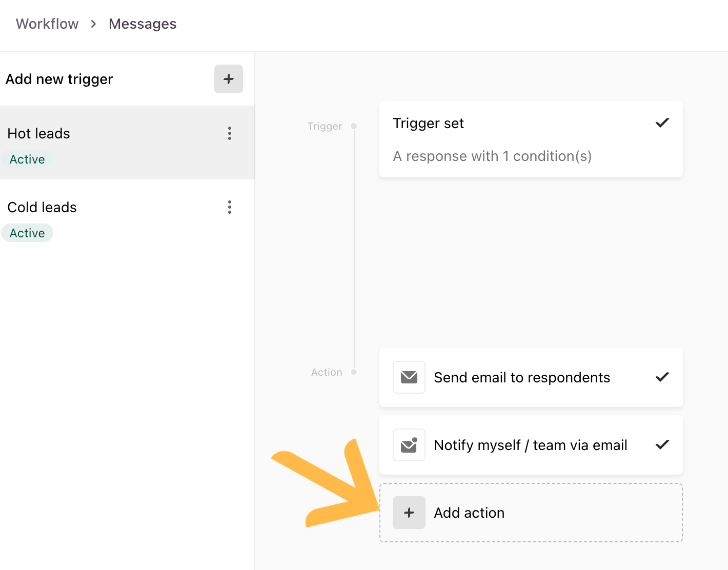Click Add action text label
The width and height of the screenshot is (728, 570).
(x=469, y=513)
